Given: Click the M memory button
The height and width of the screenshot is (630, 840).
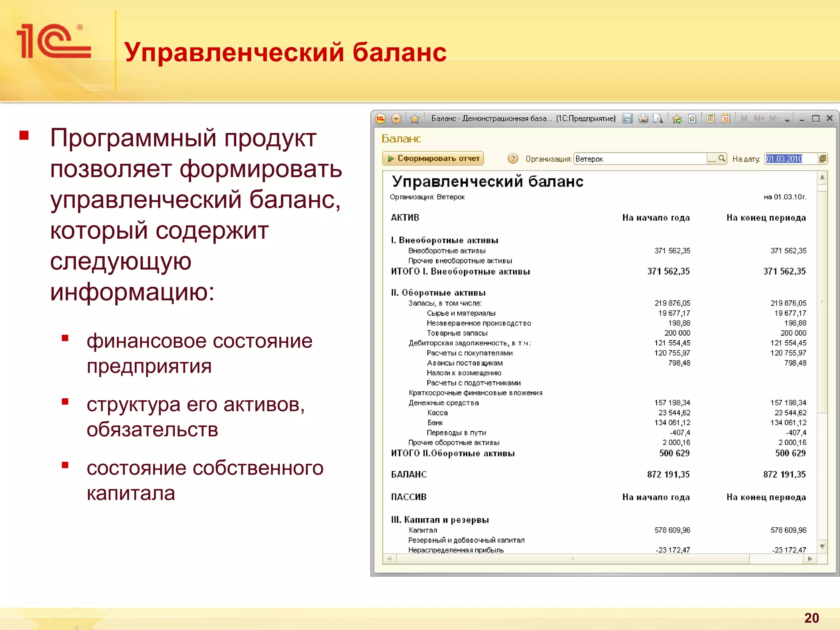Looking at the screenshot, I should pyautogui.click(x=744, y=119).
